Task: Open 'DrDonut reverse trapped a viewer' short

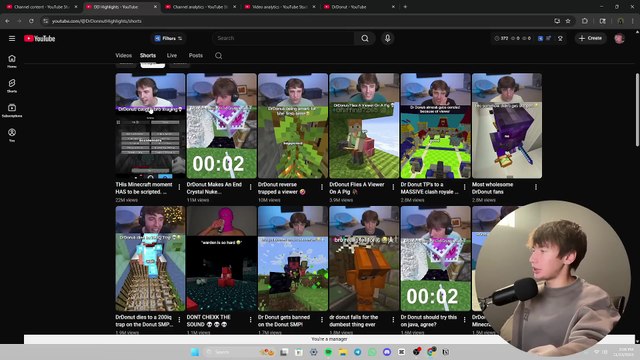Action: (x=293, y=126)
